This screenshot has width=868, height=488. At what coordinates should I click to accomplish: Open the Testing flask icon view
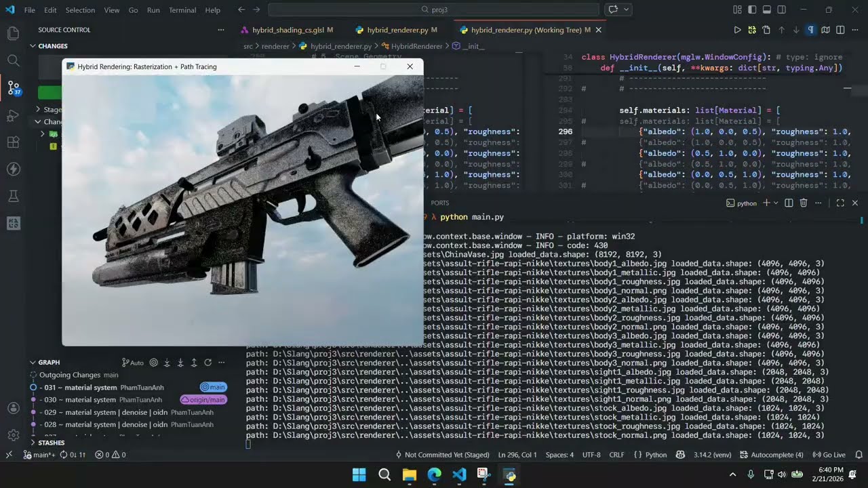click(x=13, y=197)
